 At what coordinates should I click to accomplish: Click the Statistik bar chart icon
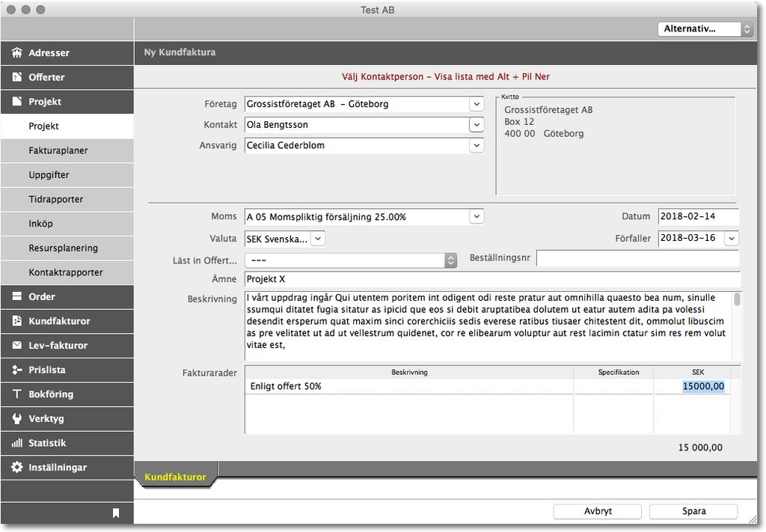[17, 443]
